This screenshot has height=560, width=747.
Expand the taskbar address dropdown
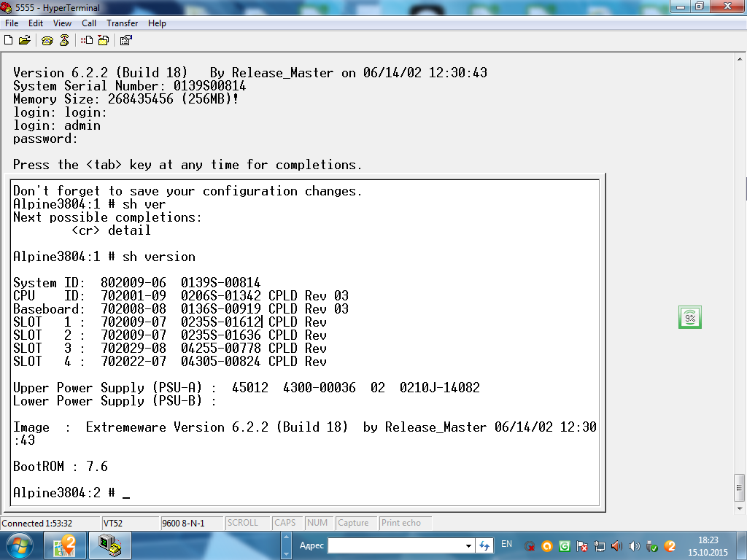[468, 545]
